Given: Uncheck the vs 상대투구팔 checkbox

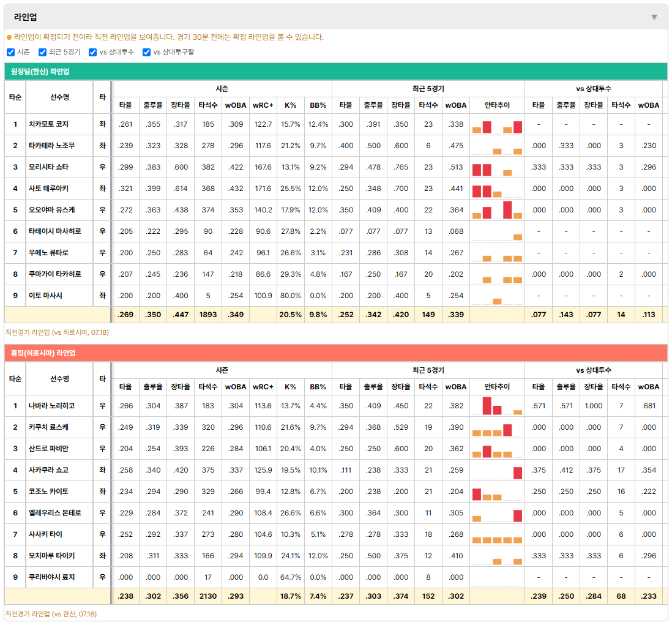Looking at the screenshot, I should point(146,52).
